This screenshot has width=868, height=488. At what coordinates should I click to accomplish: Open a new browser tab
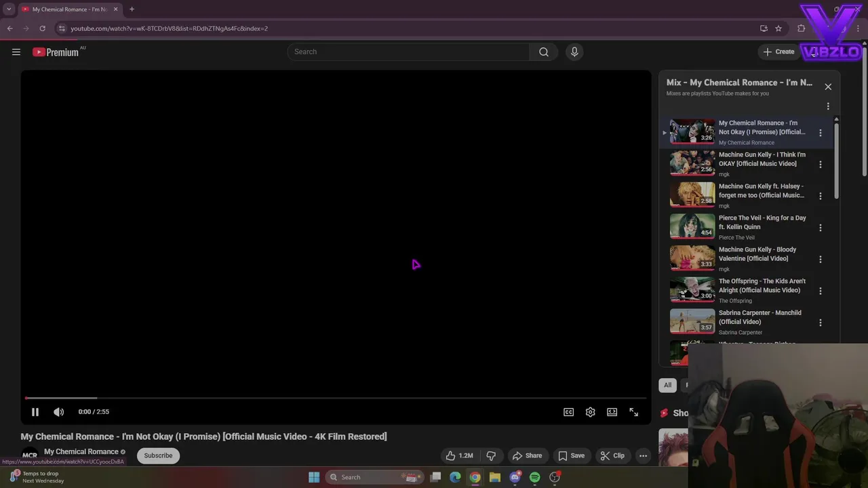point(132,9)
